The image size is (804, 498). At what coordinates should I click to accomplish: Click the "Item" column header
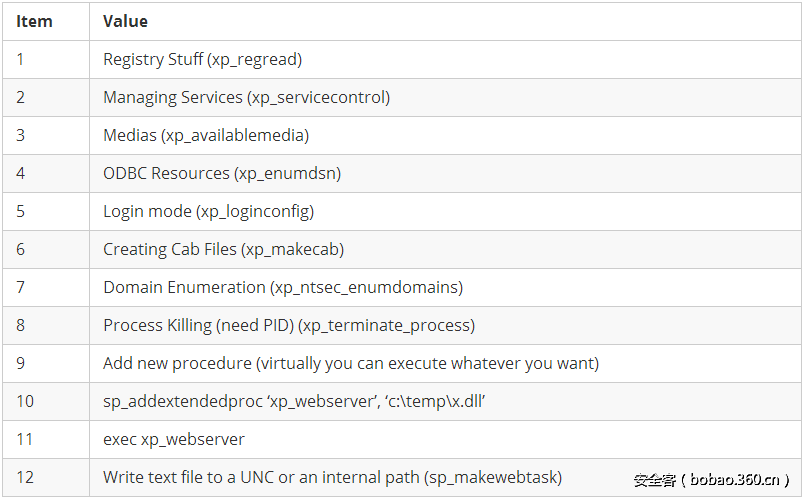click(35, 21)
